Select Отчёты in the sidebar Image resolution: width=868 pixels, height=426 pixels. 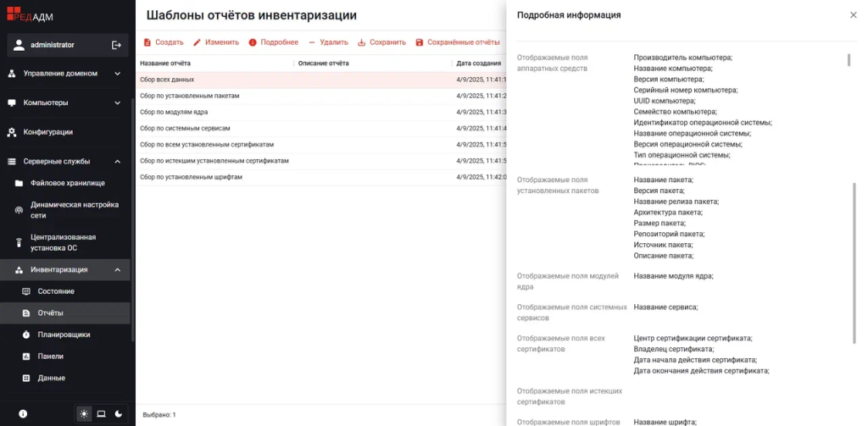(50, 313)
